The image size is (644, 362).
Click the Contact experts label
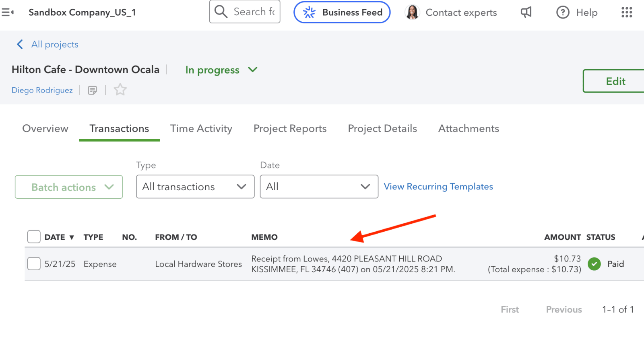click(x=461, y=12)
